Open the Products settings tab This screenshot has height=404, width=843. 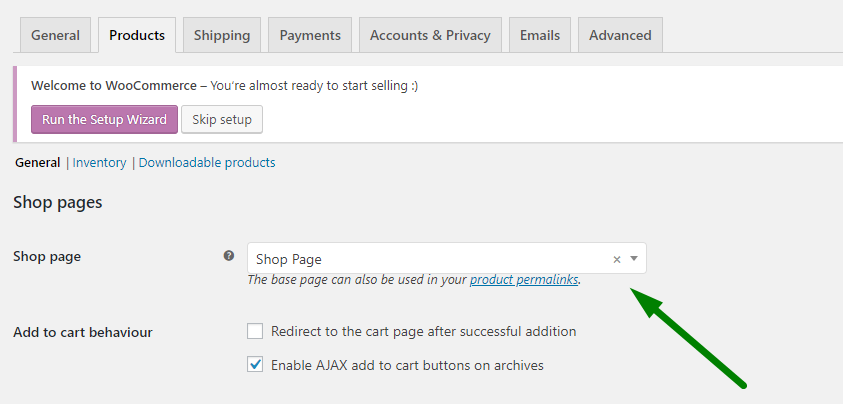pyautogui.click(x=137, y=35)
